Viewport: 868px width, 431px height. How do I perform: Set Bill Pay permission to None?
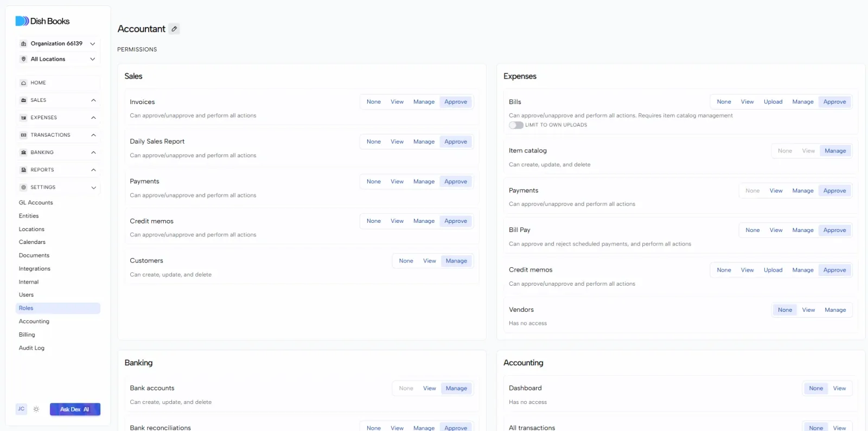pyautogui.click(x=752, y=230)
